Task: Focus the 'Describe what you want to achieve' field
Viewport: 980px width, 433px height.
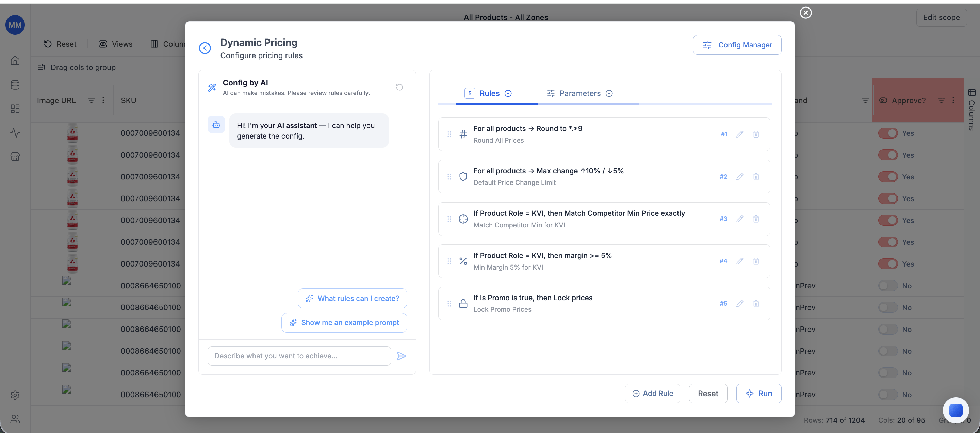Action: tap(299, 356)
